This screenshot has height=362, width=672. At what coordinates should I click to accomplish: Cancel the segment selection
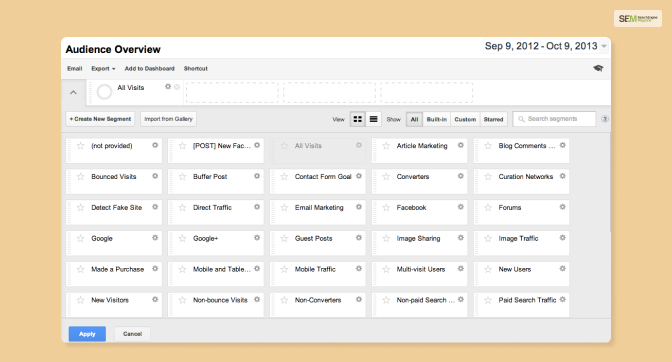coord(132,334)
